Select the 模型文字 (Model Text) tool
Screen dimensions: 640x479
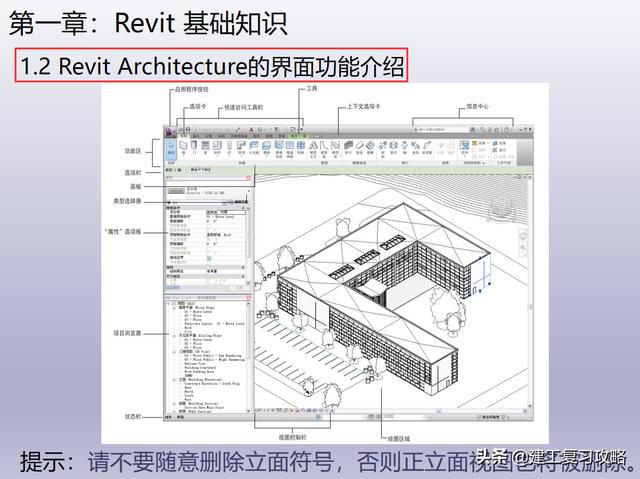(x=313, y=149)
